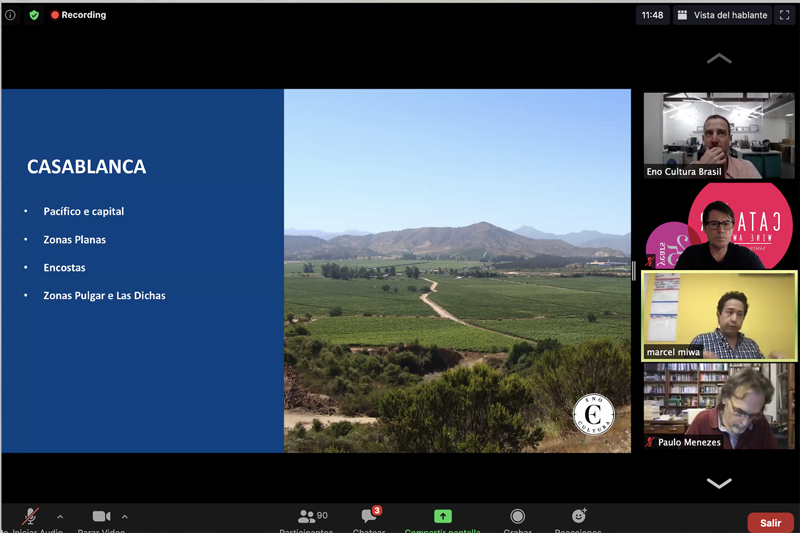Enter full screen mode
This screenshot has height=533, width=800.
(785, 15)
